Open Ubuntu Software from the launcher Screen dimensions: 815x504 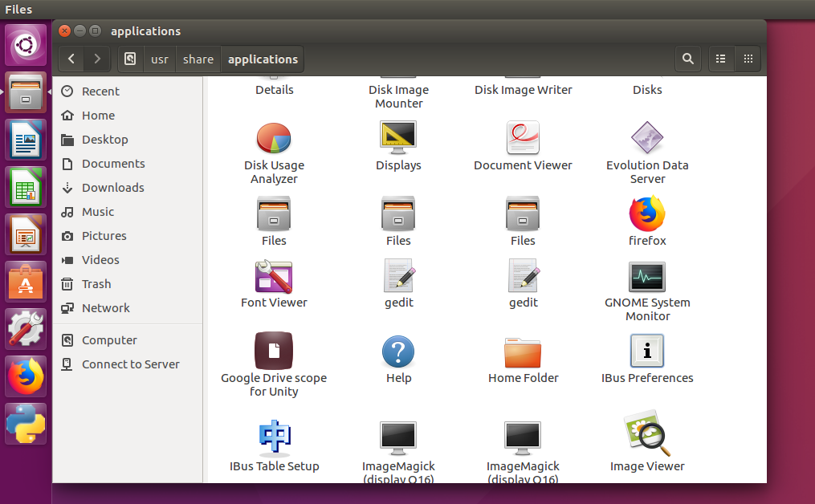(x=26, y=282)
